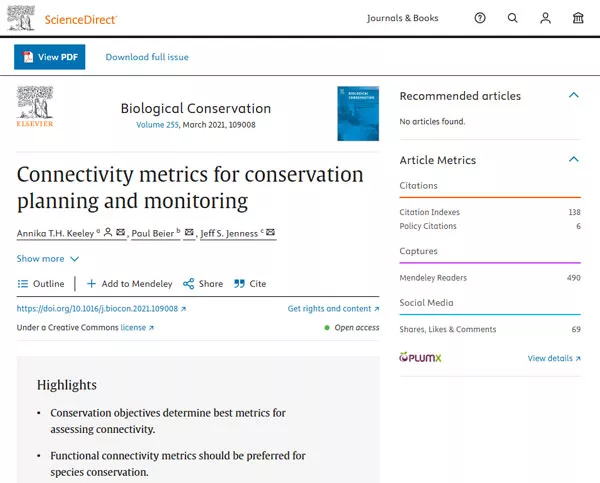Collapse the Recommended articles section
The image size is (600, 483).
click(574, 96)
